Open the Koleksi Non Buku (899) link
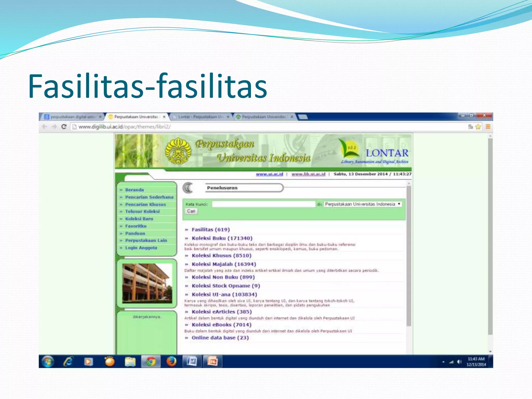532x399 pixels. (x=223, y=277)
